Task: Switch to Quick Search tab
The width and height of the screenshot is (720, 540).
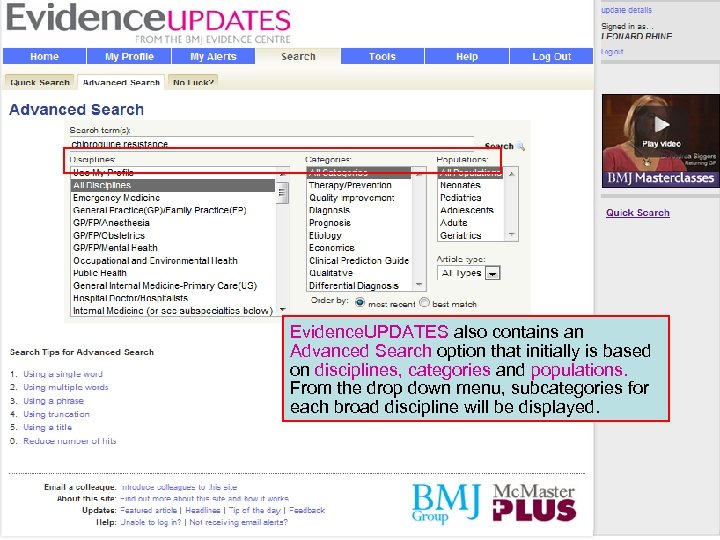Action: [39, 82]
